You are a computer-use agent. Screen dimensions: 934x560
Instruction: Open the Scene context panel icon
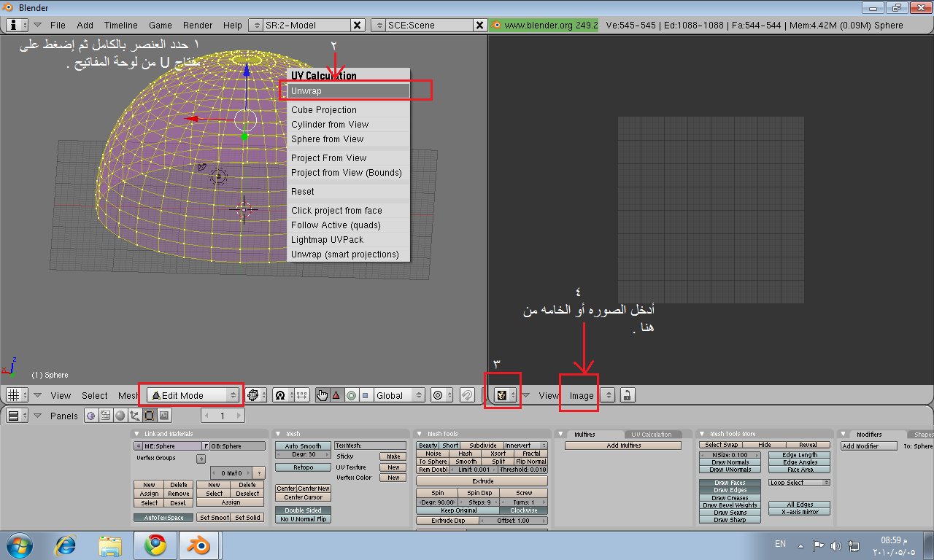[164, 416]
